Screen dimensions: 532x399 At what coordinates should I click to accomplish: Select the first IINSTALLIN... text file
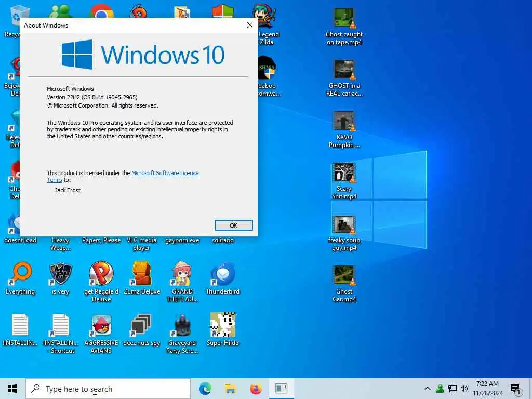pos(20,330)
